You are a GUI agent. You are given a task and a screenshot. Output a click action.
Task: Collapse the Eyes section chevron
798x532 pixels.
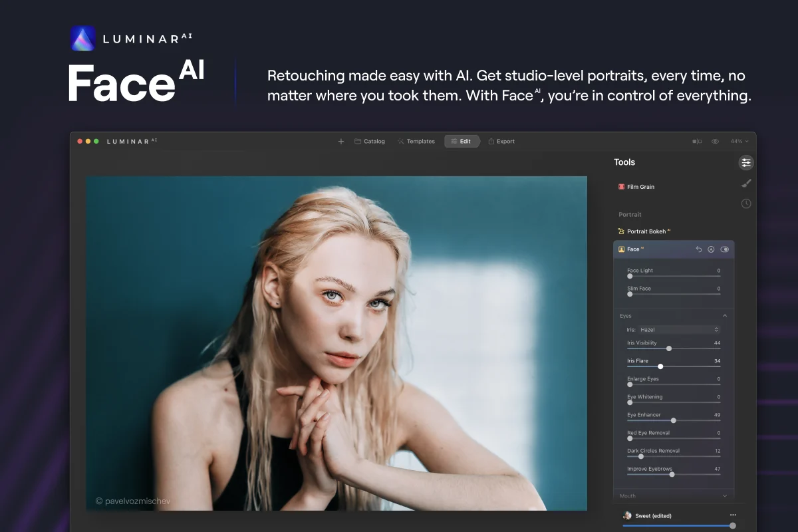click(x=725, y=316)
